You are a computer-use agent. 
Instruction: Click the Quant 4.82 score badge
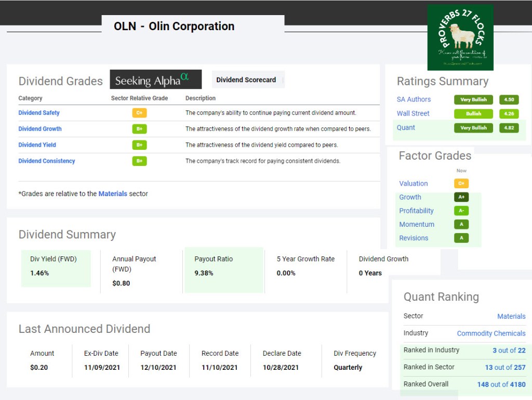[x=509, y=127]
